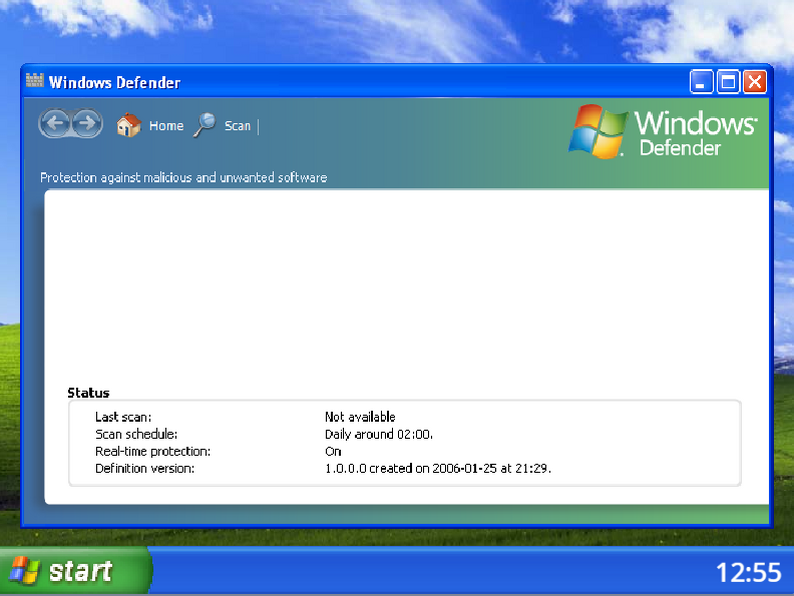794x596 pixels.
Task: Click the Windows Defender flag logo
Action: pyautogui.click(x=598, y=131)
